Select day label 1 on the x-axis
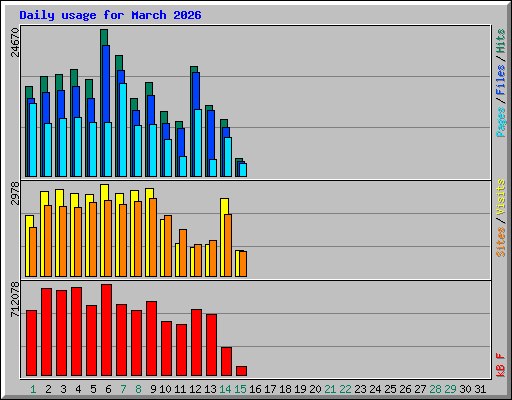 (33, 389)
